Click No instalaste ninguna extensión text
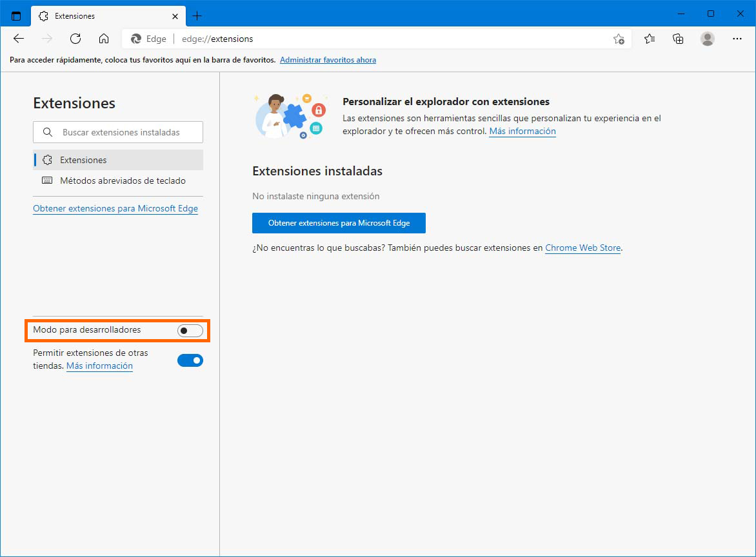 [316, 196]
